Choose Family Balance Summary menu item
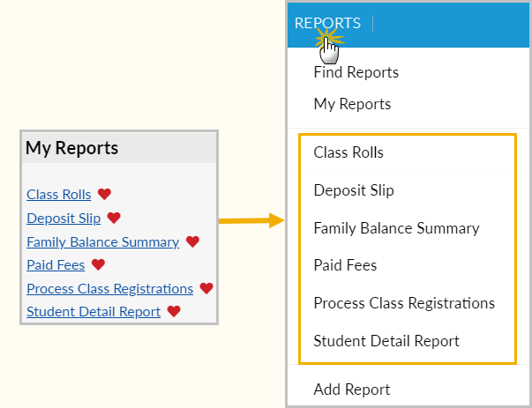 [396, 228]
